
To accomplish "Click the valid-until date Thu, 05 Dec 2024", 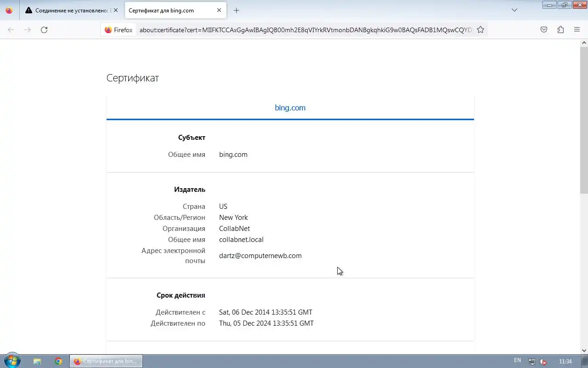I will pyautogui.click(x=266, y=323).
